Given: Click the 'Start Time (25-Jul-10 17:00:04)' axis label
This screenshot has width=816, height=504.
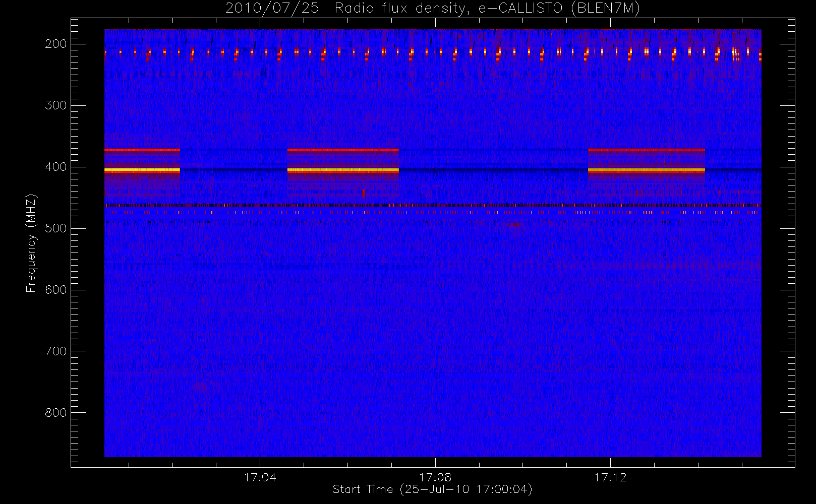Looking at the screenshot, I should [x=433, y=489].
